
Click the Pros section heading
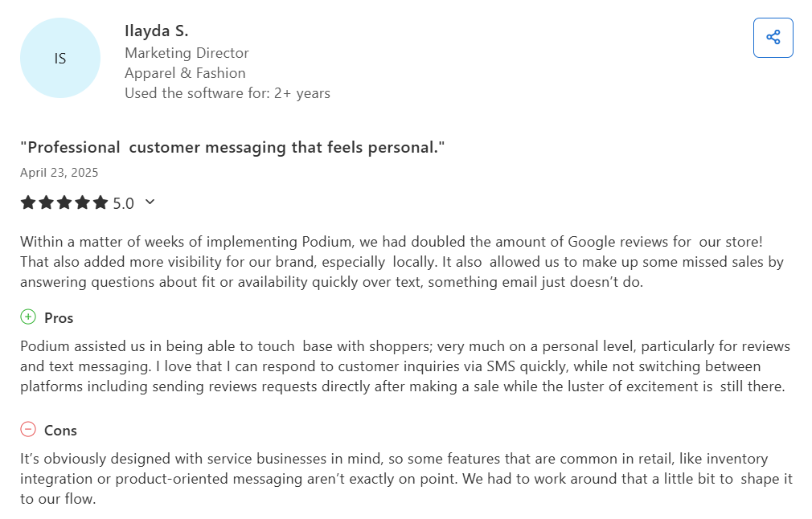59,318
